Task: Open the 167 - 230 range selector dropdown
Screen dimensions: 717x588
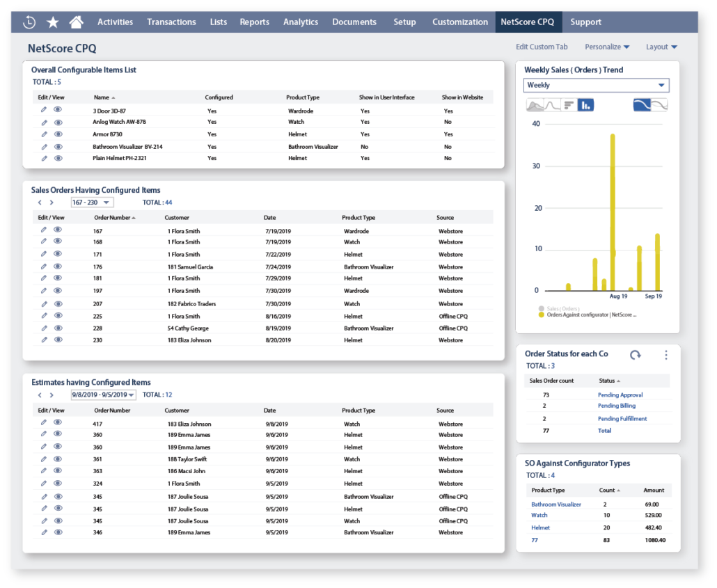Action: [x=92, y=202]
